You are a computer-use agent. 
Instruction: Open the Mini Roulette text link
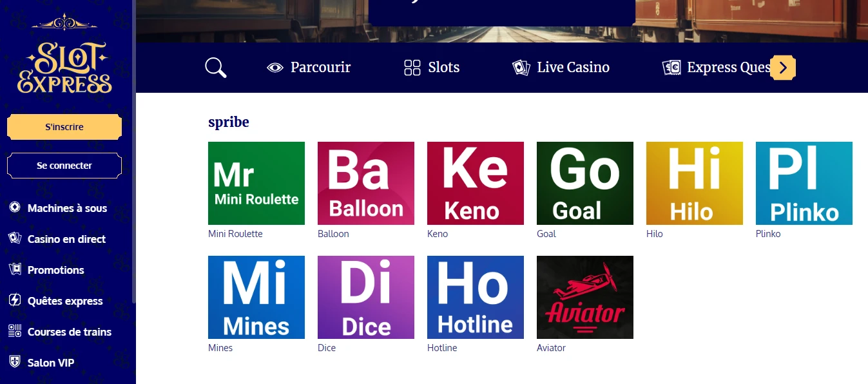tap(235, 234)
